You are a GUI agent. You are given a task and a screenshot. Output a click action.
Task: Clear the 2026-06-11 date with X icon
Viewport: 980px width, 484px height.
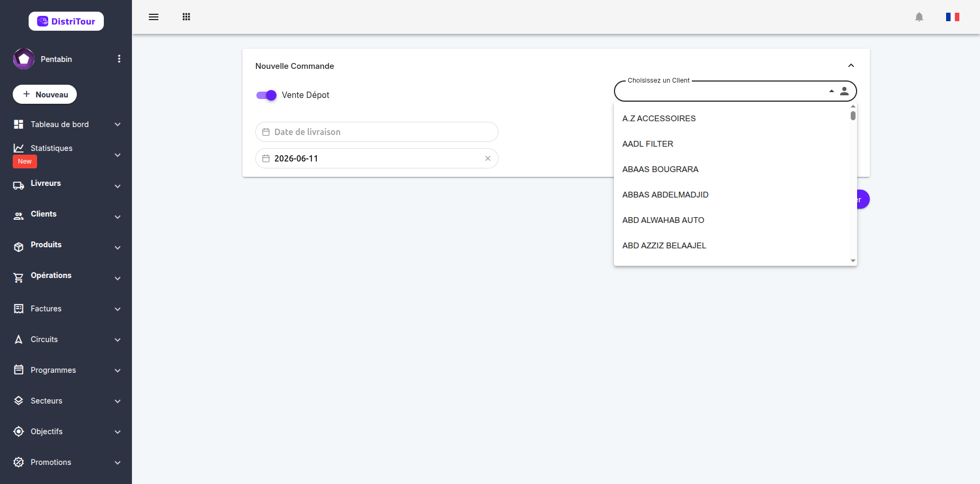488,158
